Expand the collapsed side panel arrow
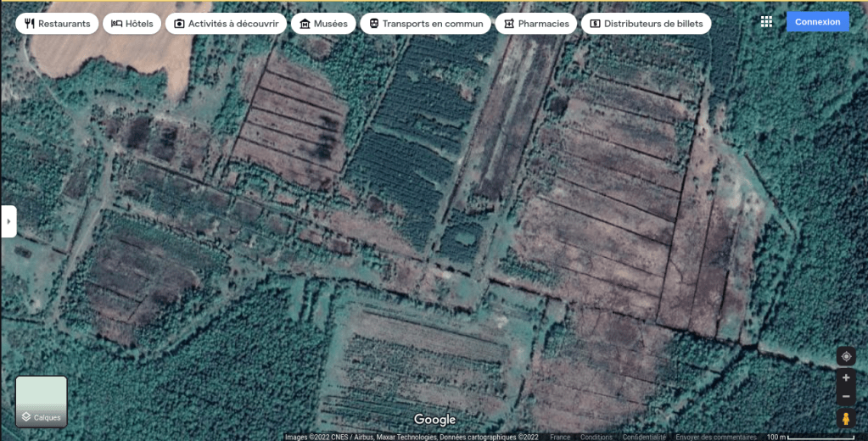 8,221
